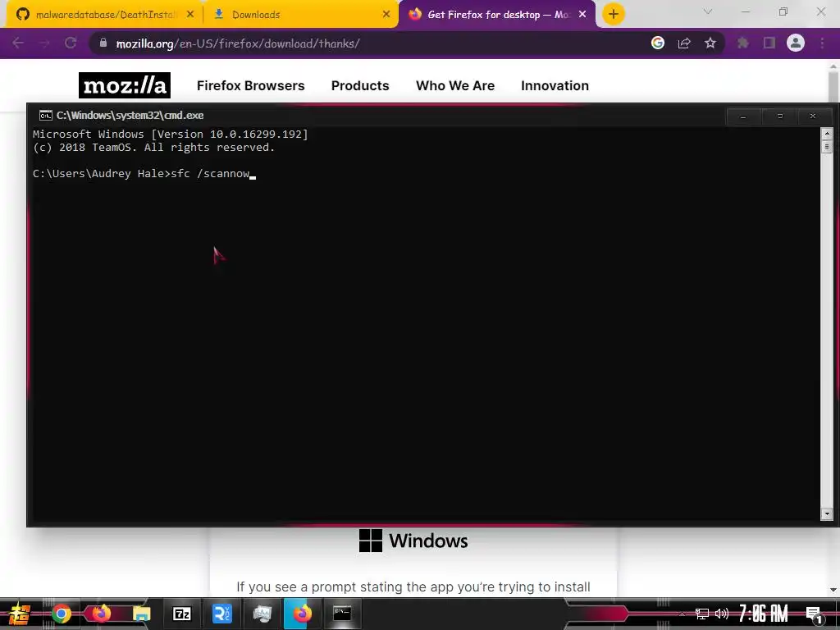Select the cmd.exe taskbar icon
840x630 pixels.
[342, 614]
